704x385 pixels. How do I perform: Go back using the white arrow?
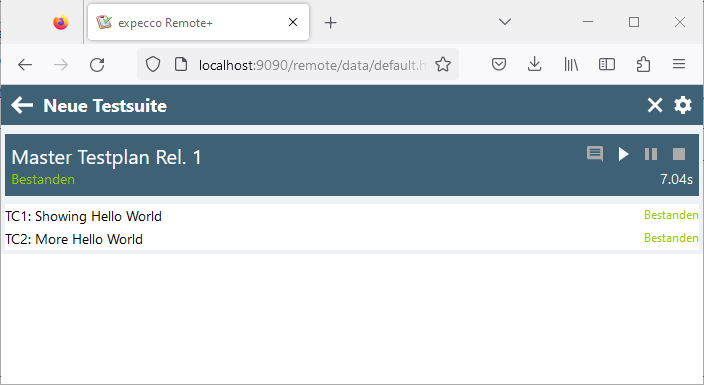[x=22, y=105]
